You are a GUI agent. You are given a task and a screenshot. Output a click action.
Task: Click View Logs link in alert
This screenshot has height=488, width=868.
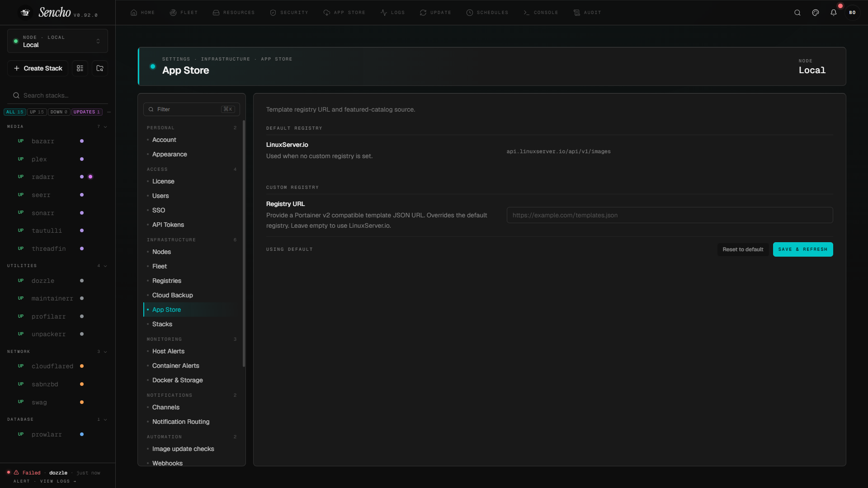pos(58,482)
